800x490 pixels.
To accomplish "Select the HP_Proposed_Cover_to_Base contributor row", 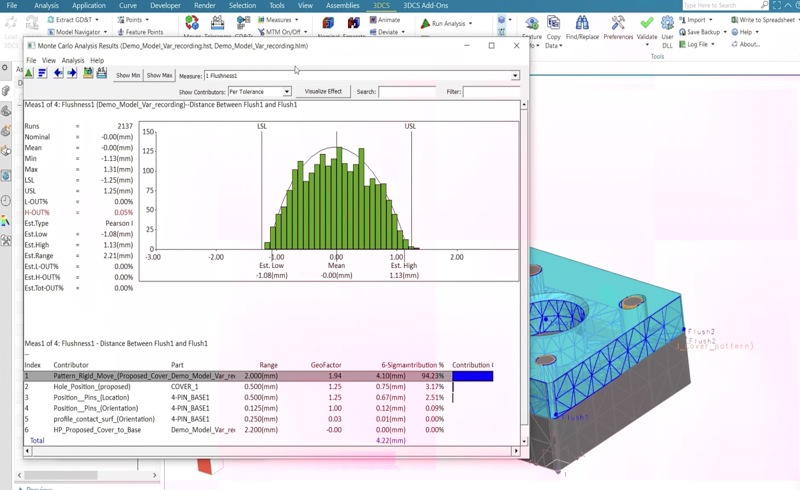I will coord(259,430).
